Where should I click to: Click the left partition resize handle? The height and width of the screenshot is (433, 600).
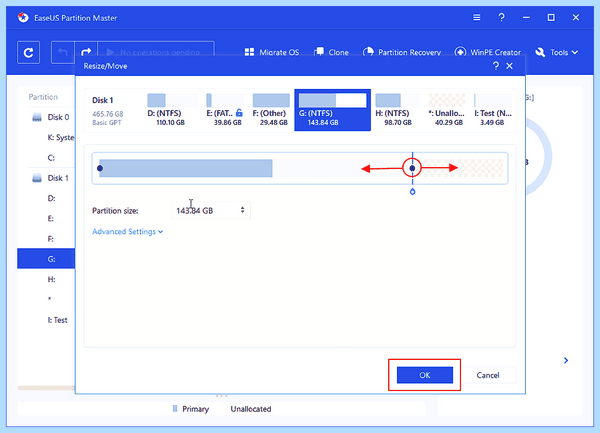(x=100, y=168)
